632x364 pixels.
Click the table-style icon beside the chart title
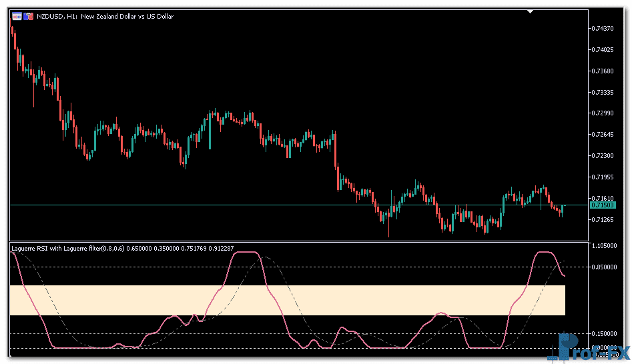17,16
